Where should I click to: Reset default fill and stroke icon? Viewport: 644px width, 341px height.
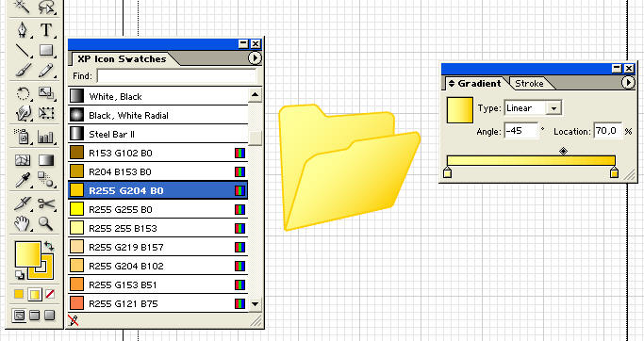click(19, 275)
